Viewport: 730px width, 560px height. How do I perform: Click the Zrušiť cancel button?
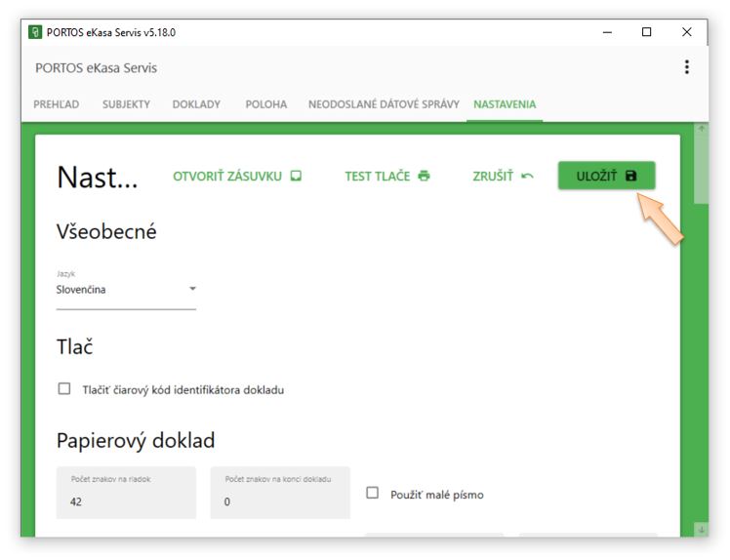503,177
